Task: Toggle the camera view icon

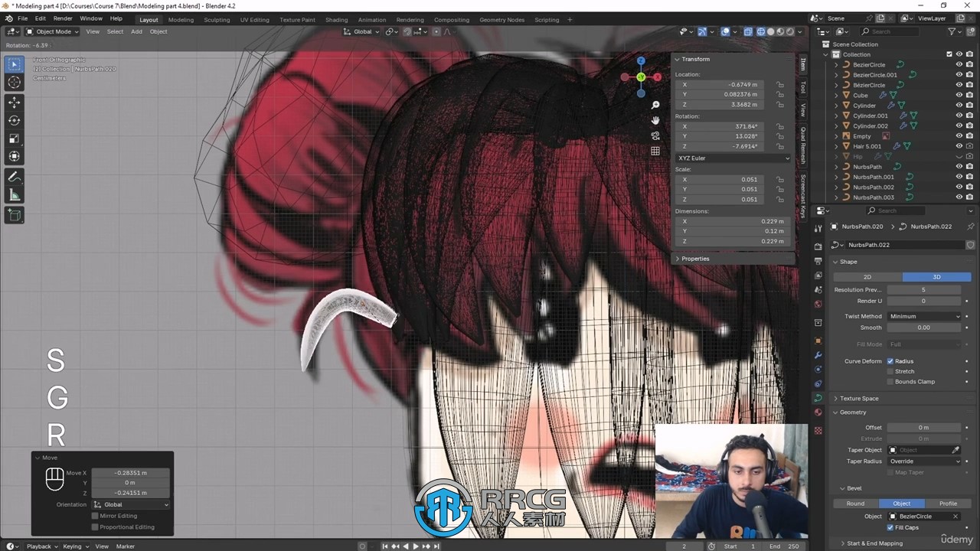Action: (655, 135)
